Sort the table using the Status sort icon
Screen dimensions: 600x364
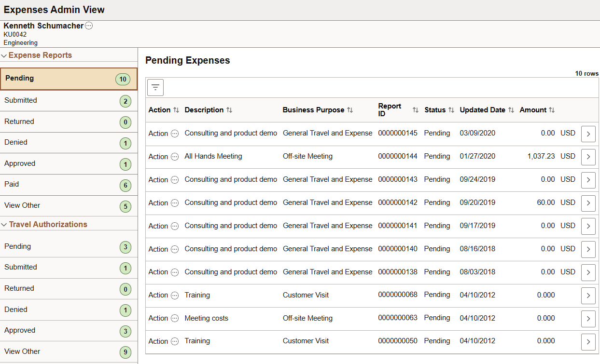(x=452, y=109)
